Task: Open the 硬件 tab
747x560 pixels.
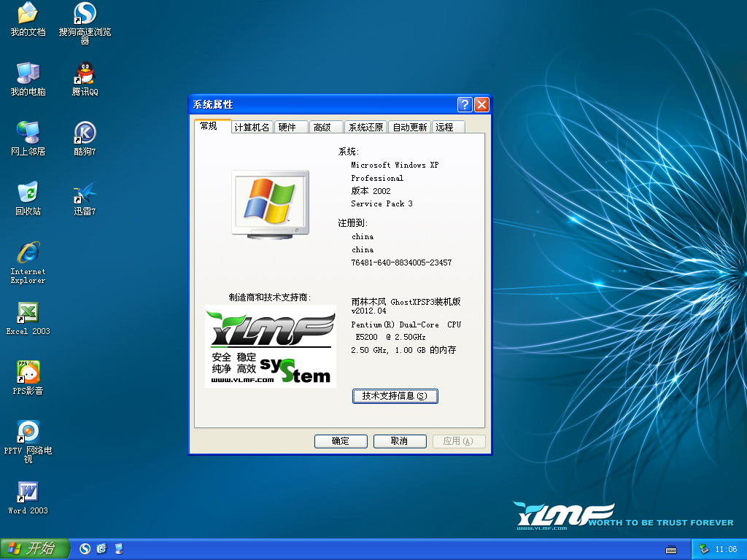Action: click(287, 127)
